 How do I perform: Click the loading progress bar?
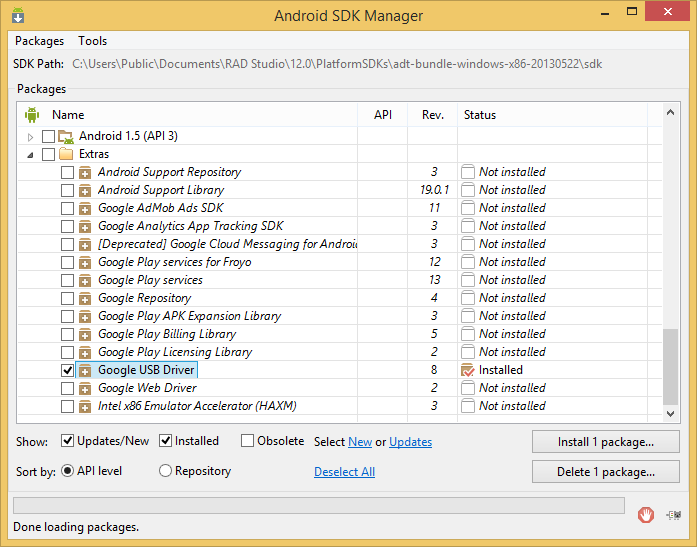click(319, 506)
